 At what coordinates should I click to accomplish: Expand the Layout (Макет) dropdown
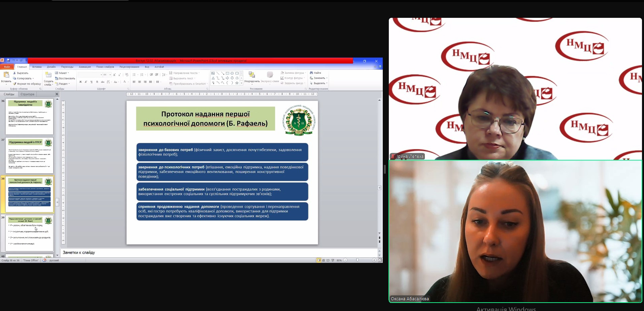pos(63,73)
